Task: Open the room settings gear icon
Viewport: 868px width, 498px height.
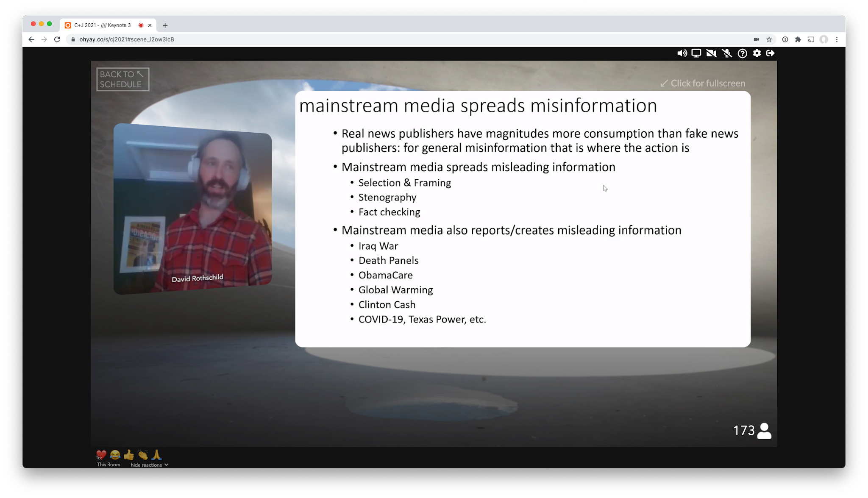Action: [757, 53]
